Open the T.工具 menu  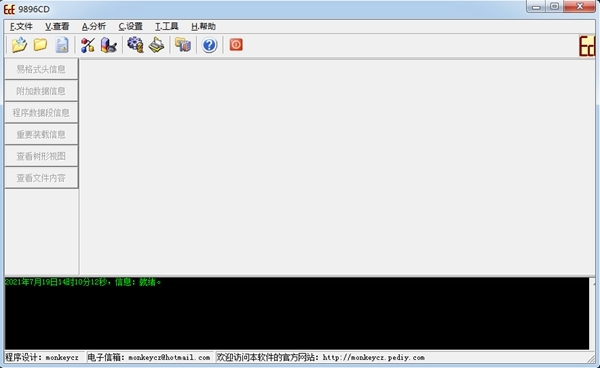click(166, 26)
